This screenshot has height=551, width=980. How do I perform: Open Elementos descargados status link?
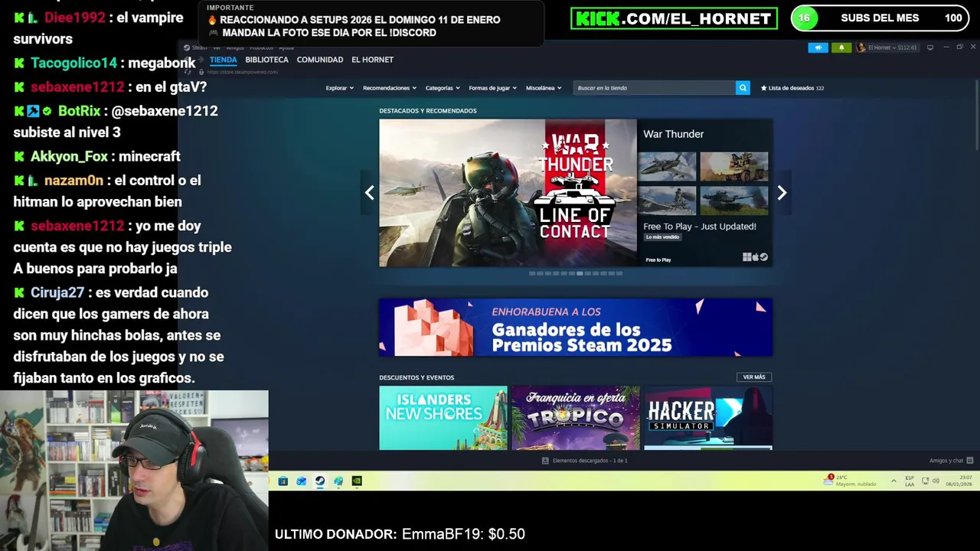(x=590, y=461)
